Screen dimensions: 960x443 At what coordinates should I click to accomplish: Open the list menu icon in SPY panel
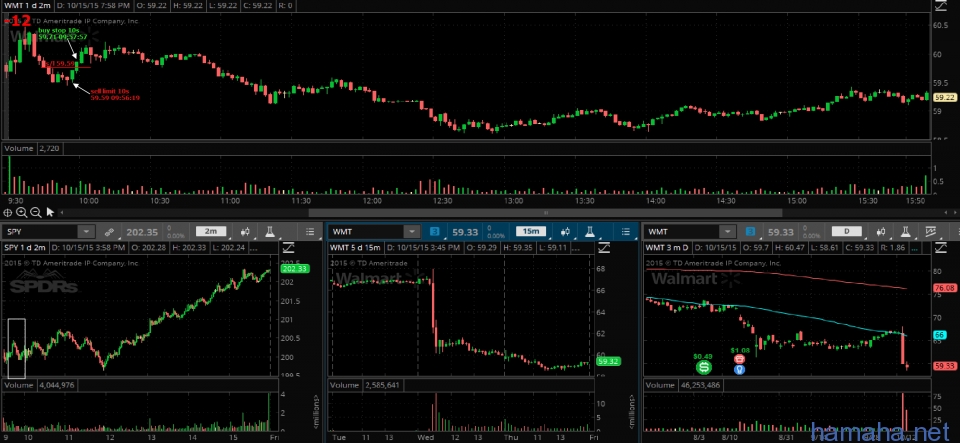[310, 232]
